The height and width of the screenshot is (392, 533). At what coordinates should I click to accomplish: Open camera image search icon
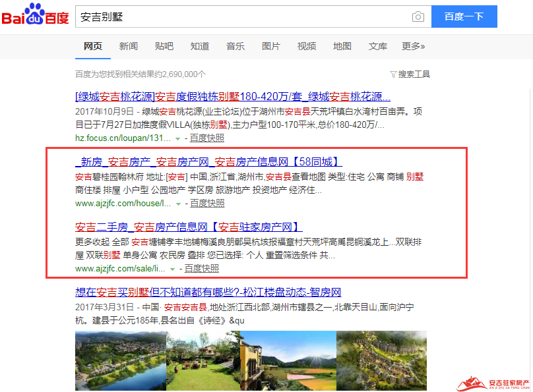(x=418, y=16)
